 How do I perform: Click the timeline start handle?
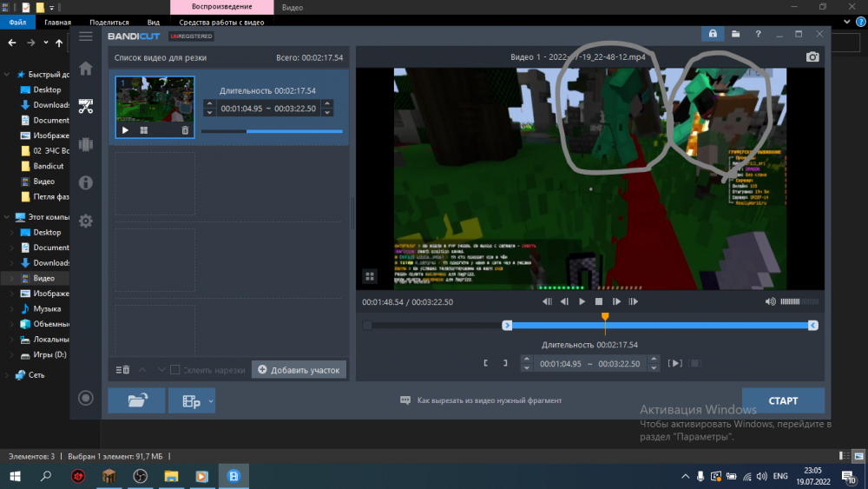click(507, 326)
